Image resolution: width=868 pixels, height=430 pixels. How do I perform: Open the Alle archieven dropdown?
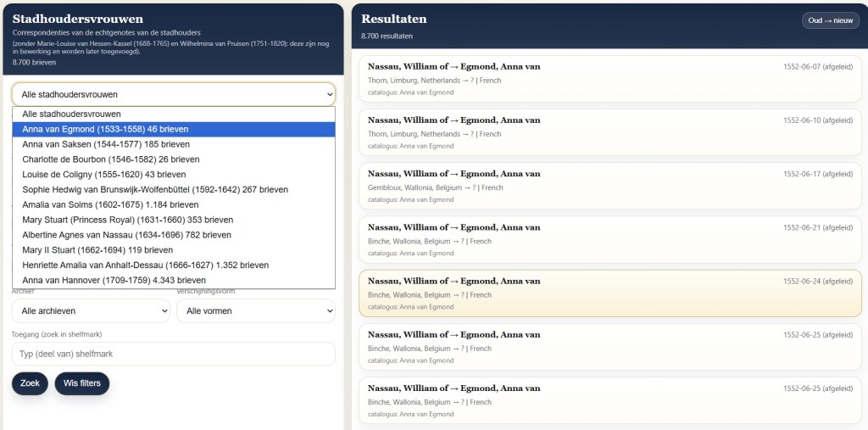(91, 311)
